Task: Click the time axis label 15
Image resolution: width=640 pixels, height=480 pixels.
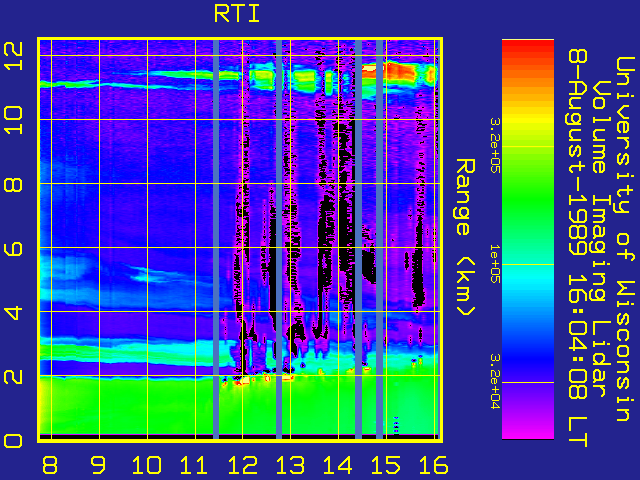Action: tap(386, 465)
